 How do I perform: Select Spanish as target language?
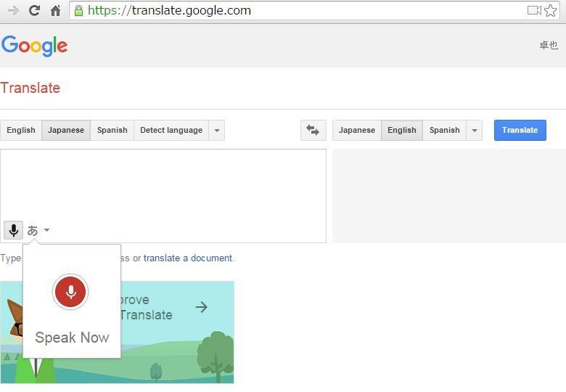click(x=445, y=131)
